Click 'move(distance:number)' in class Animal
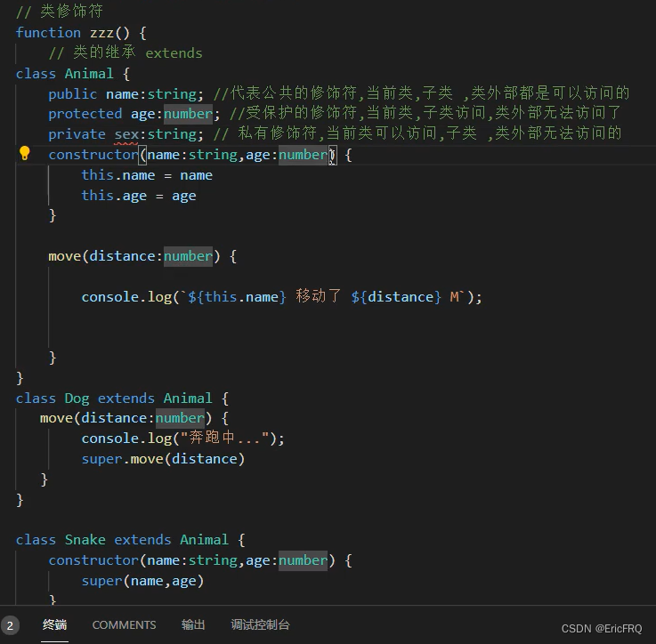 (x=134, y=256)
